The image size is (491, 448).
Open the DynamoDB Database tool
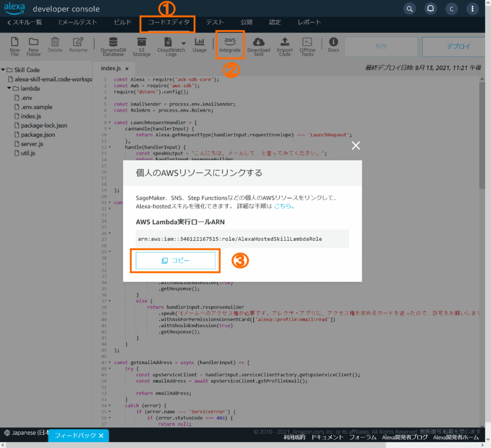[113, 47]
